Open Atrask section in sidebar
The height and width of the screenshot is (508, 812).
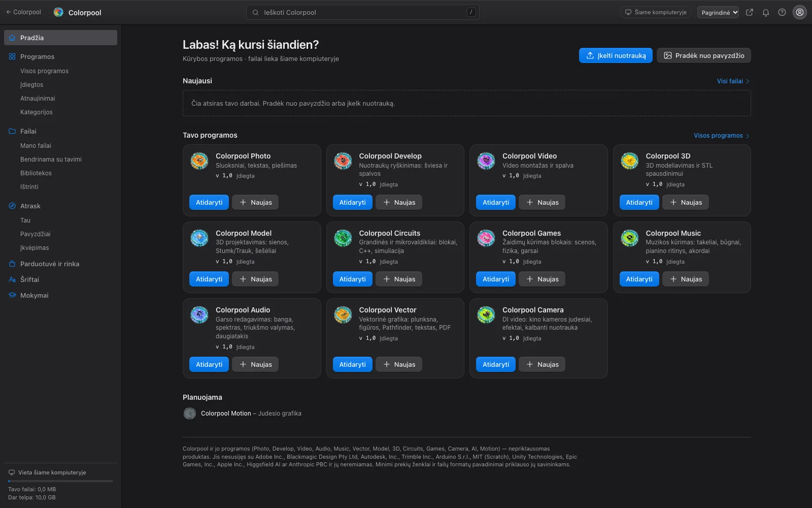coord(61,206)
